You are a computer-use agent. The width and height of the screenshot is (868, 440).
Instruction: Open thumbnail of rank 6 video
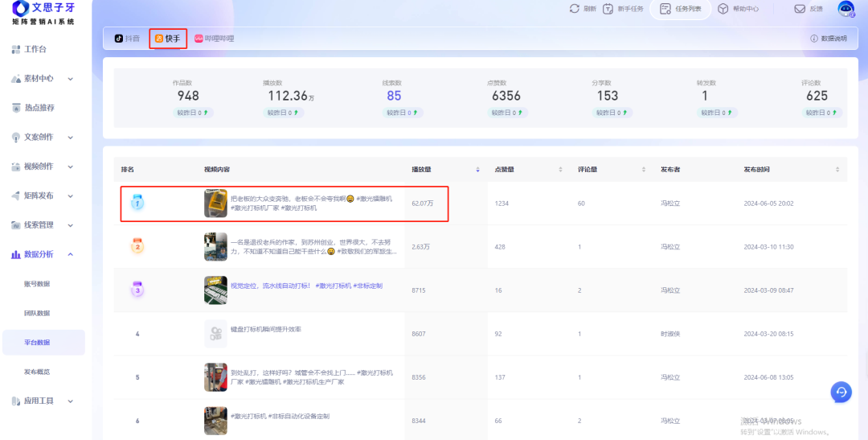(x=215, y=421)
